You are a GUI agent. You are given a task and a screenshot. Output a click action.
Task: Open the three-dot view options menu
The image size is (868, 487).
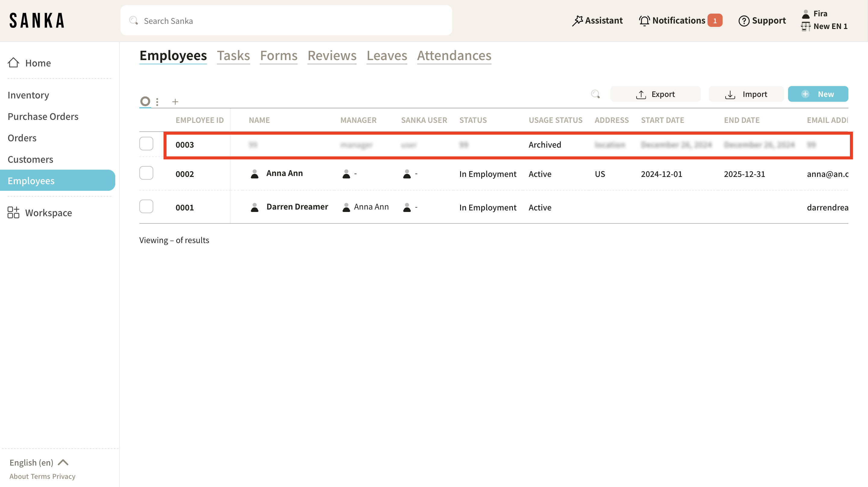click(x=157, y=101)
